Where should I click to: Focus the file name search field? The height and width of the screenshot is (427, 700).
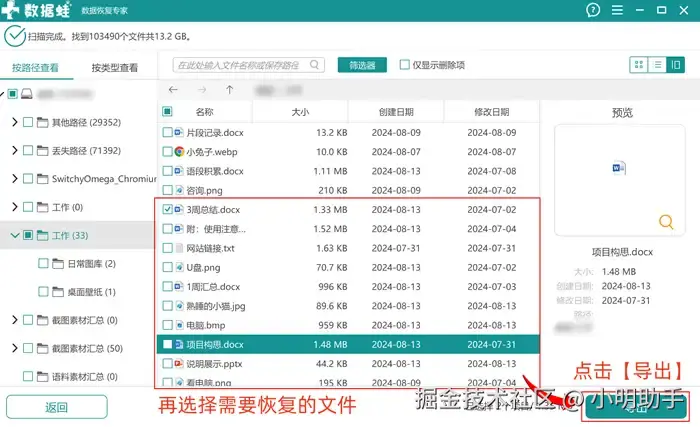pos(249,65)
